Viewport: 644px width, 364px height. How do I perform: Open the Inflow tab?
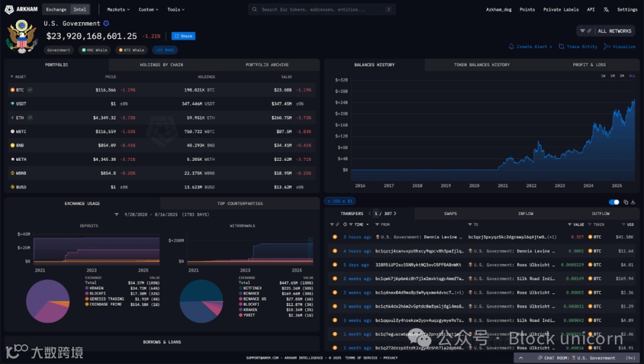point(525,213)
